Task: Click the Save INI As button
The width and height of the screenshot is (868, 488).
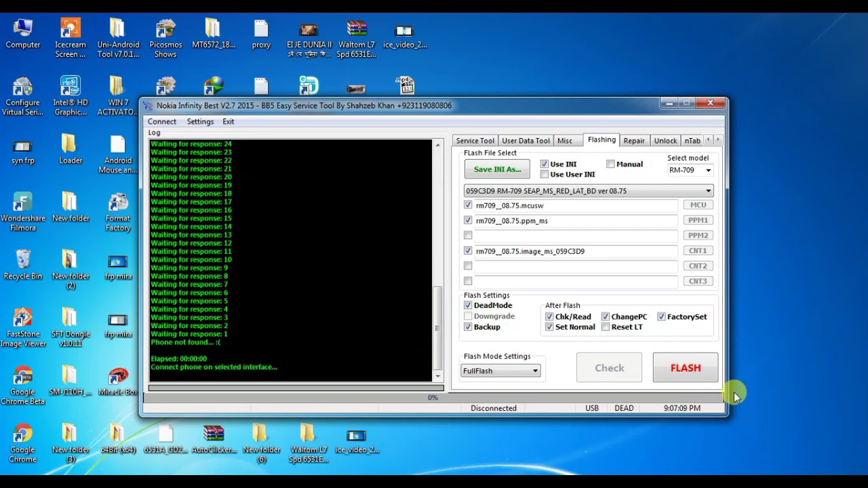Action: pyautogui.click(x=497, y=169)
